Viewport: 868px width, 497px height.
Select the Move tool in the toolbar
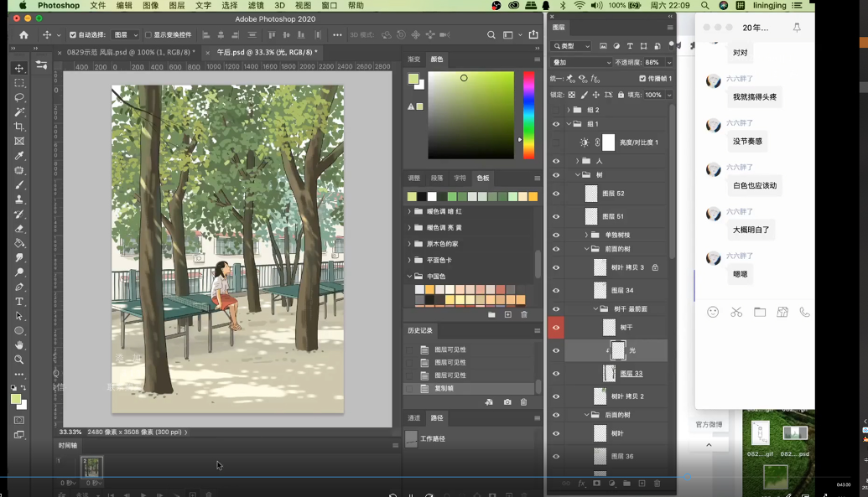coord(19,68)
